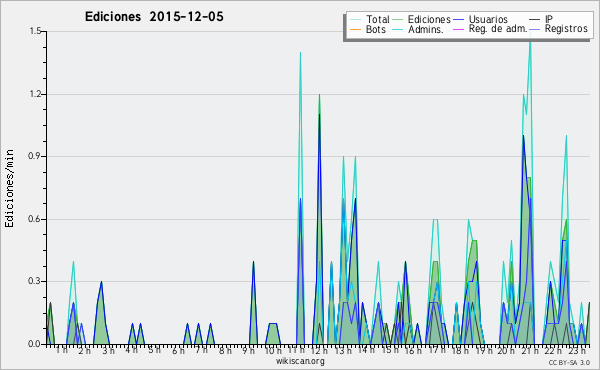Viewport: 600px width, 370px height.
Task: Click the Total peak at 11 h
Action: point(300,52)
